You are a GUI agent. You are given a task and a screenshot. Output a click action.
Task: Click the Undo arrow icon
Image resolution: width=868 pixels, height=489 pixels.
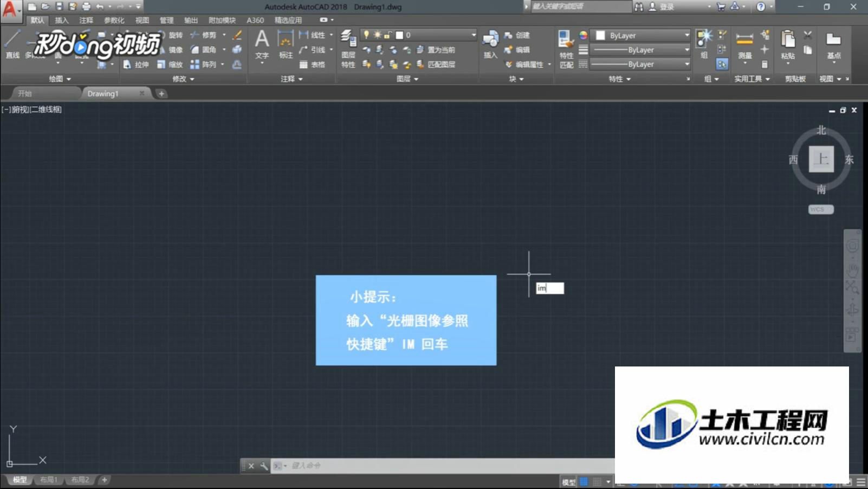[x=100, y=7]
